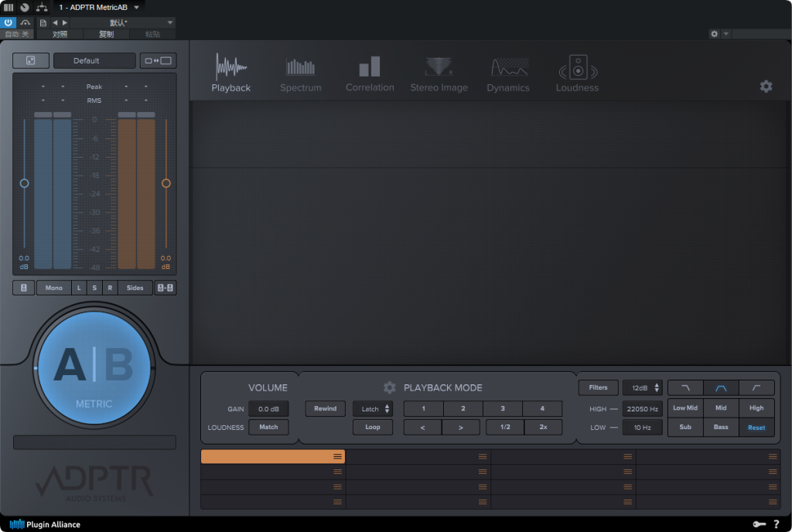Open the Spectrum analyzer view
This screenshot has width=792, height=532.
301,74
